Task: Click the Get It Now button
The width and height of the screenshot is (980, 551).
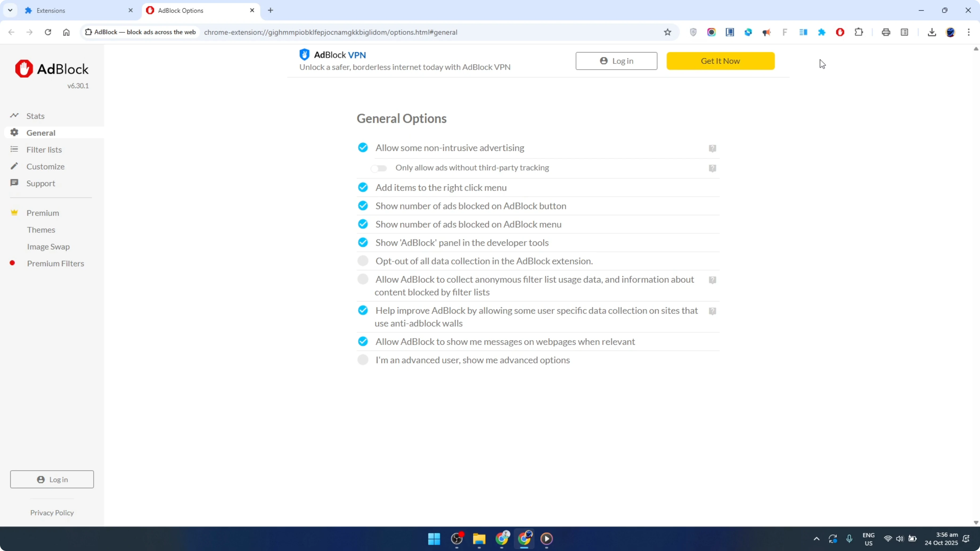Action: pyautogui.click(x=720, y=61)
